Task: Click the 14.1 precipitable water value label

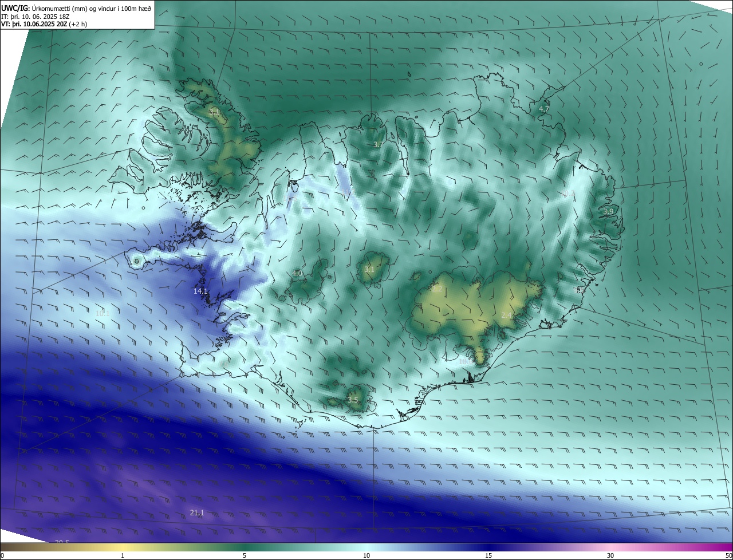Action: (x=200, y=291)
